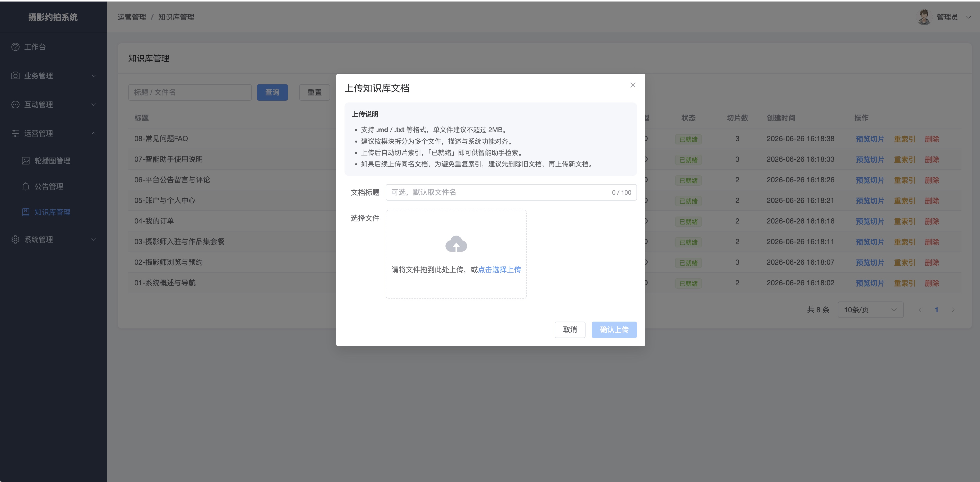The image size is (980, 482).
Task: Go to next page arrow
Action: point(953,310)
